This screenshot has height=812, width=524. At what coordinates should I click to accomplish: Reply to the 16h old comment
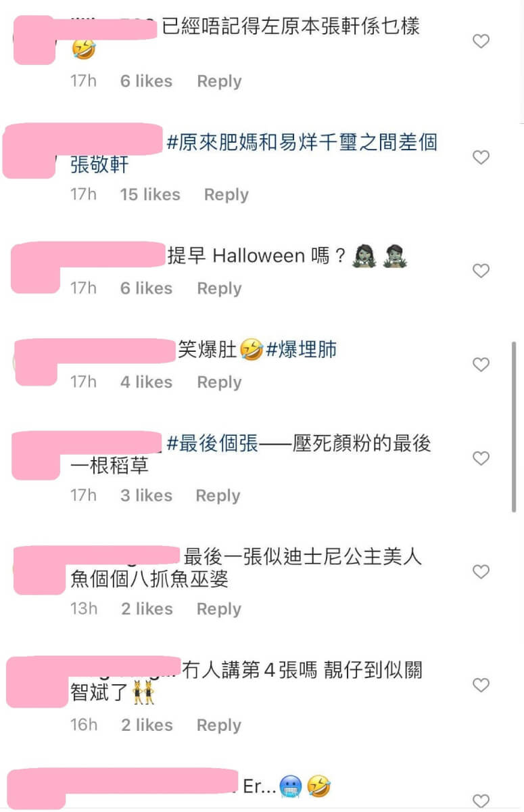coord(219,725)
